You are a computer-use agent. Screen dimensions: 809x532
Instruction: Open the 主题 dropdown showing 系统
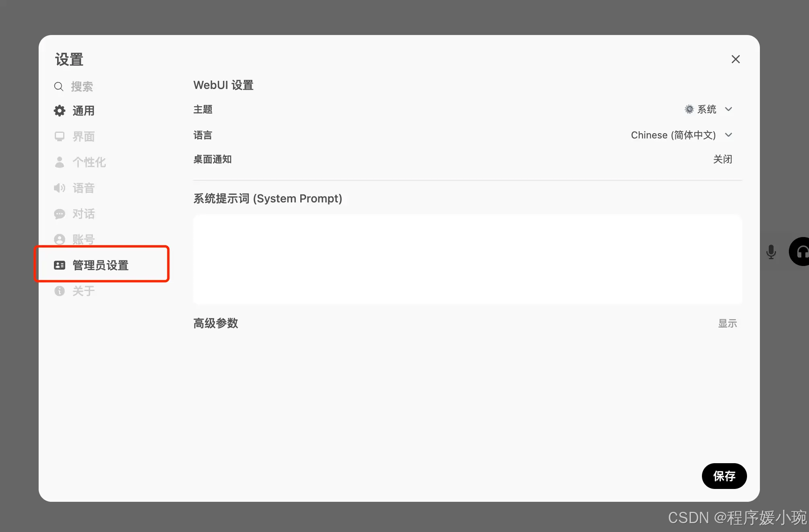coord(706,109)
